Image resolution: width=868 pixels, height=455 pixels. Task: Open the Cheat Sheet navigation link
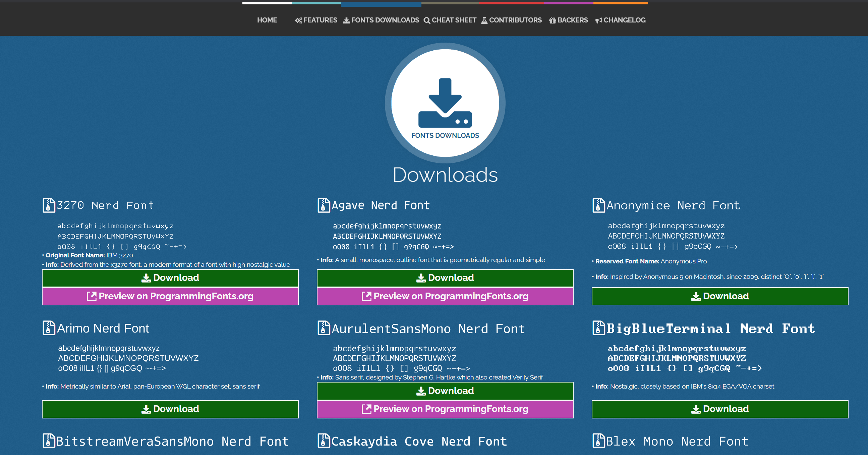coord(450,20)
